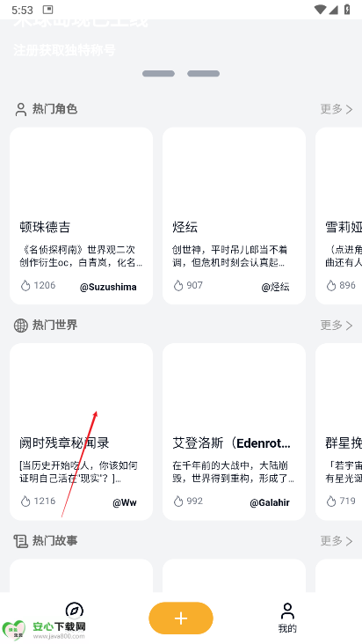The height and width of the screenshot is (644, 362).
Task: Open the compass discover tab
Action: coord(74,611)
